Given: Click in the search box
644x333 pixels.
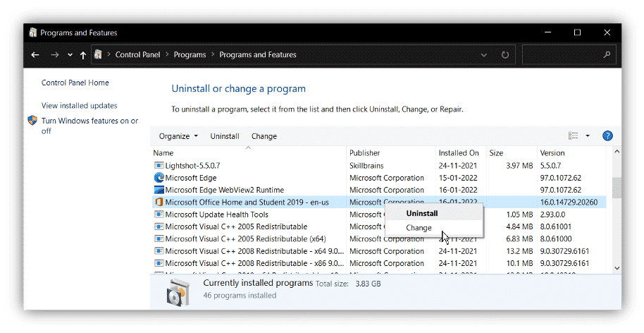Looking at the screenshot, I should (569, 55).
